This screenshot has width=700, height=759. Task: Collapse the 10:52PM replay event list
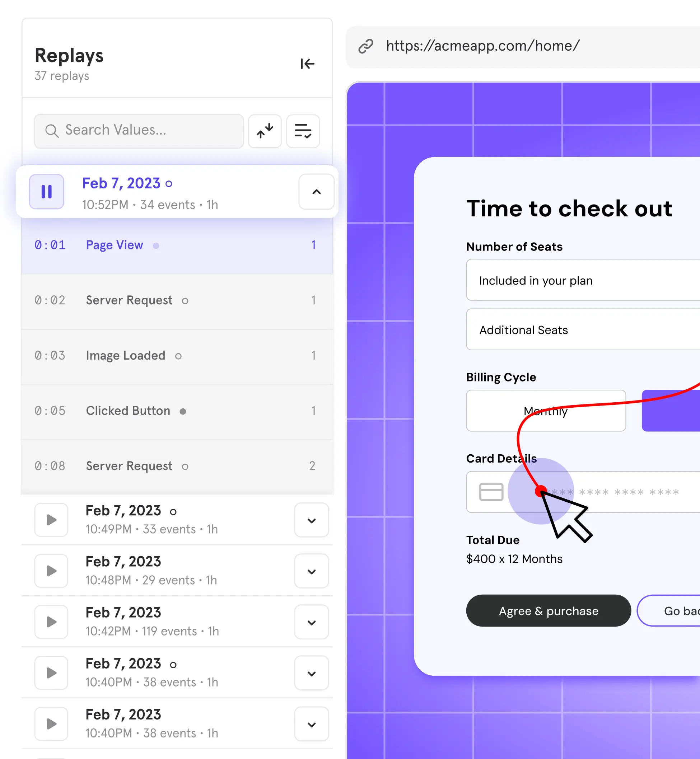point(316,192)
